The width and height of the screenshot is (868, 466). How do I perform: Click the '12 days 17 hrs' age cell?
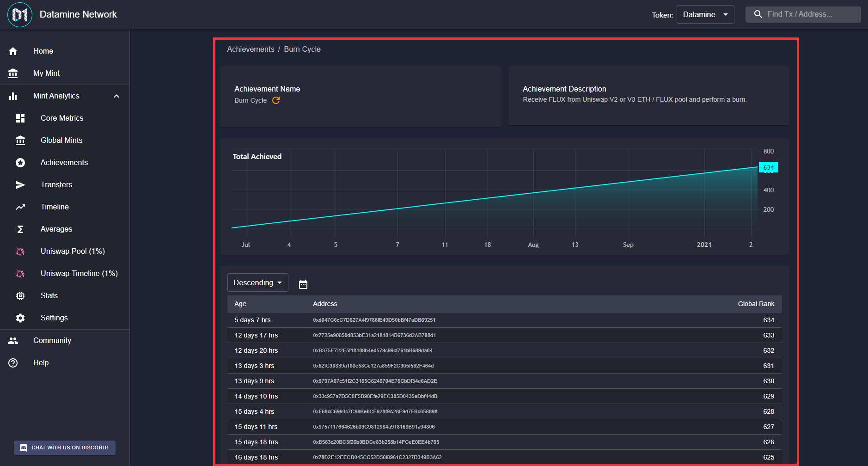256,335
